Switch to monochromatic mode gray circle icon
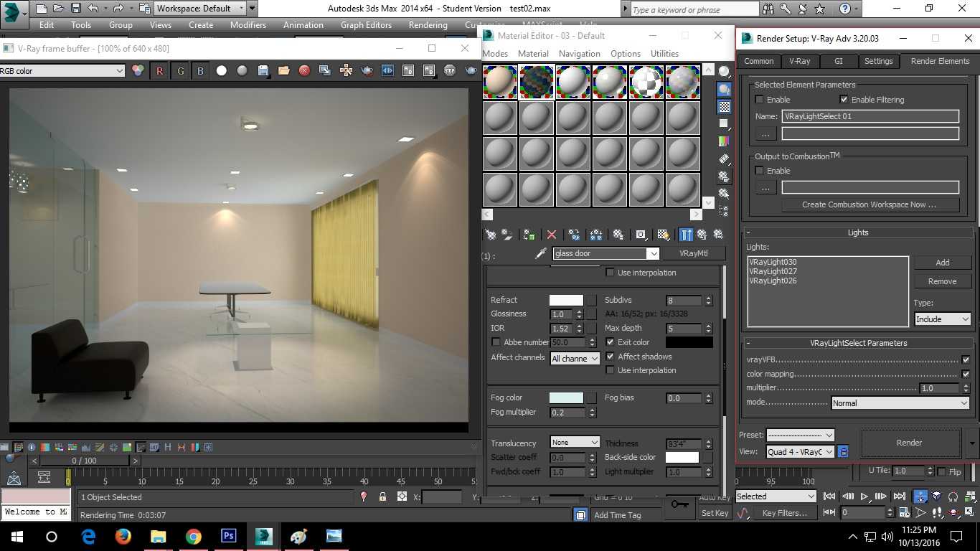Viewport: 980px width, 551px height. coord(242,70)
